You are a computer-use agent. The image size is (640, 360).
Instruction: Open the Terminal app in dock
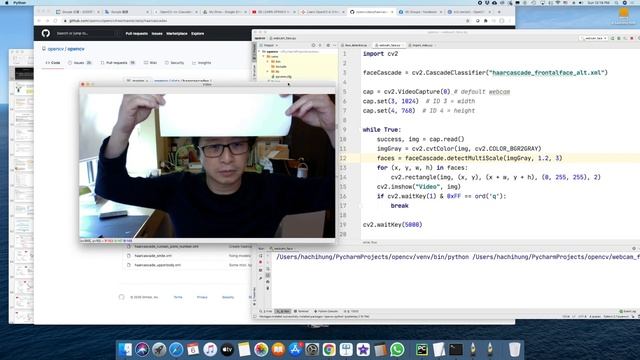click(x=456, y=349)
